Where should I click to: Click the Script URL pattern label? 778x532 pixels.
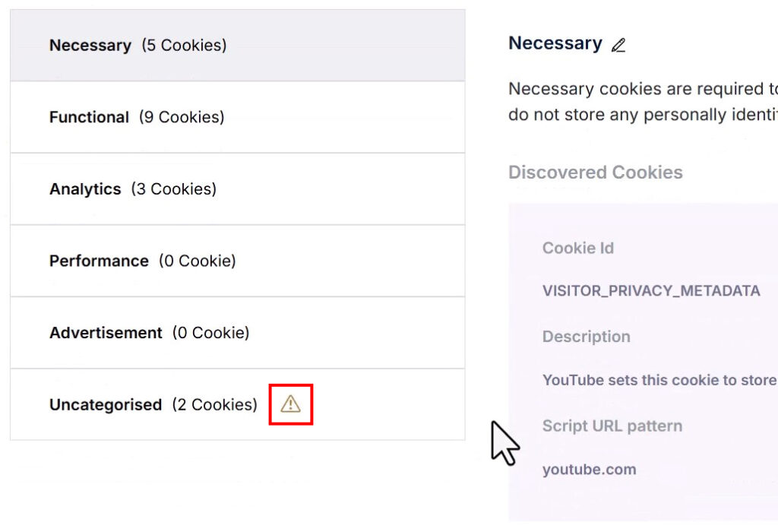[x=612, y=426]
